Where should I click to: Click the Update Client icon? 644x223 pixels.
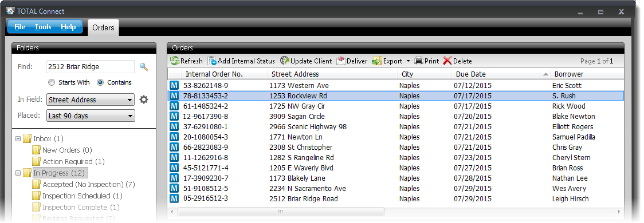tap(285, 61)
